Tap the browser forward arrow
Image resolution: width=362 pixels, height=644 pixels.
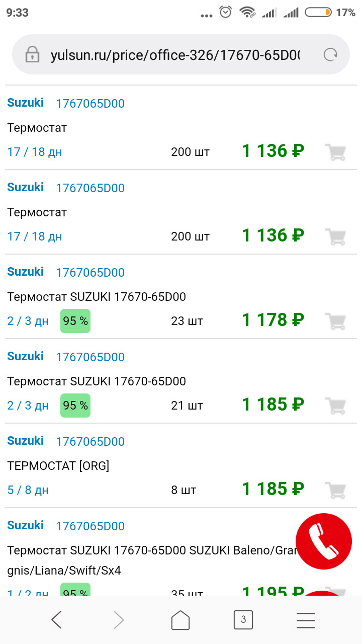[119, 620]
